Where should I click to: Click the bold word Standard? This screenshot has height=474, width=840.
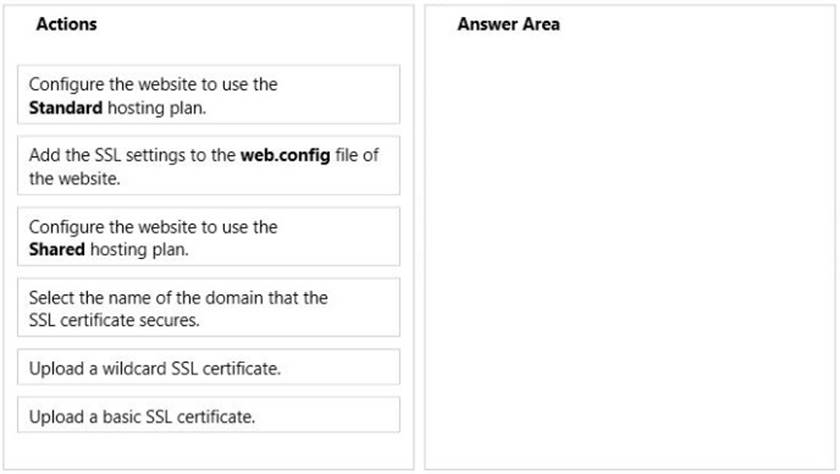[x=65, y=108]
